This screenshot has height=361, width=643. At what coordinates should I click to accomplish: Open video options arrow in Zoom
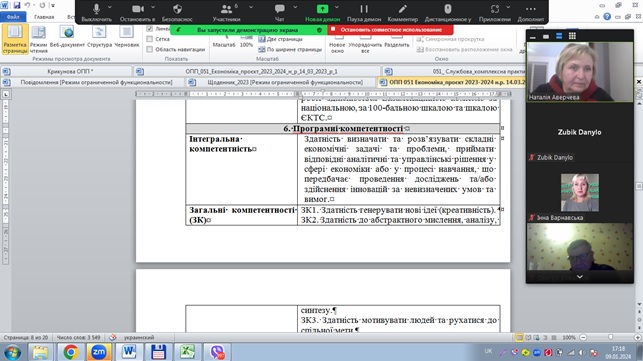tap(153, 7)
